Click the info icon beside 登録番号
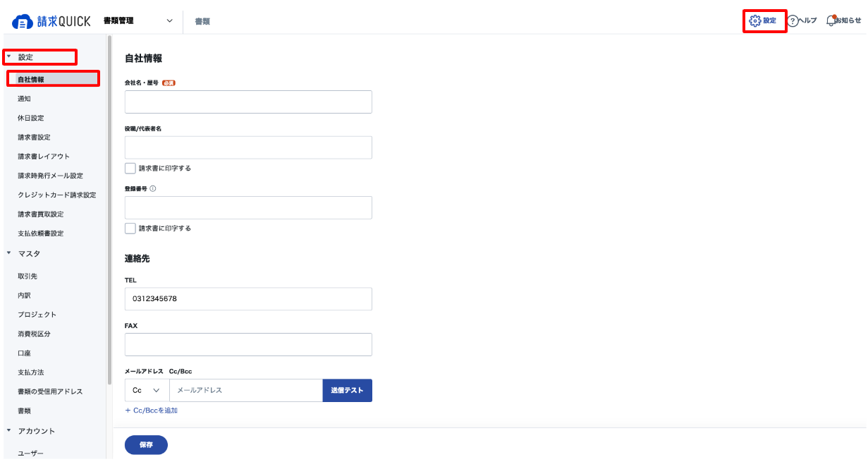Viewport: 868px width, 462px height. [153, 189]
